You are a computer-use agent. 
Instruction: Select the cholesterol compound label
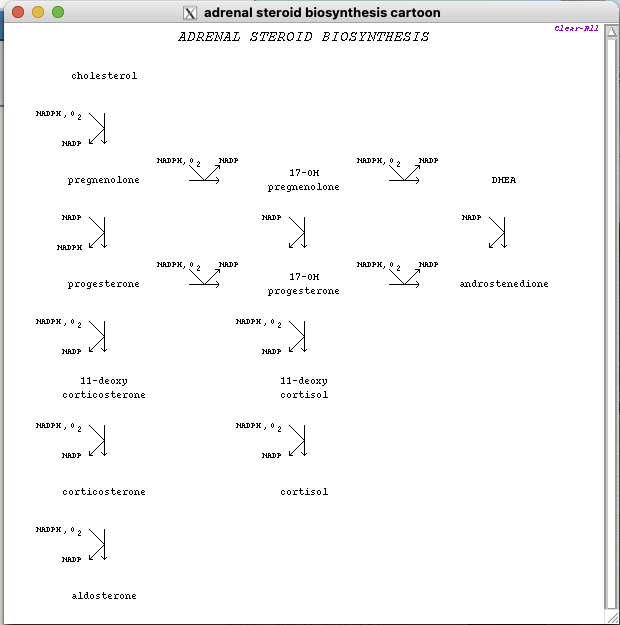pyautogui.click(x=104, y=76)
